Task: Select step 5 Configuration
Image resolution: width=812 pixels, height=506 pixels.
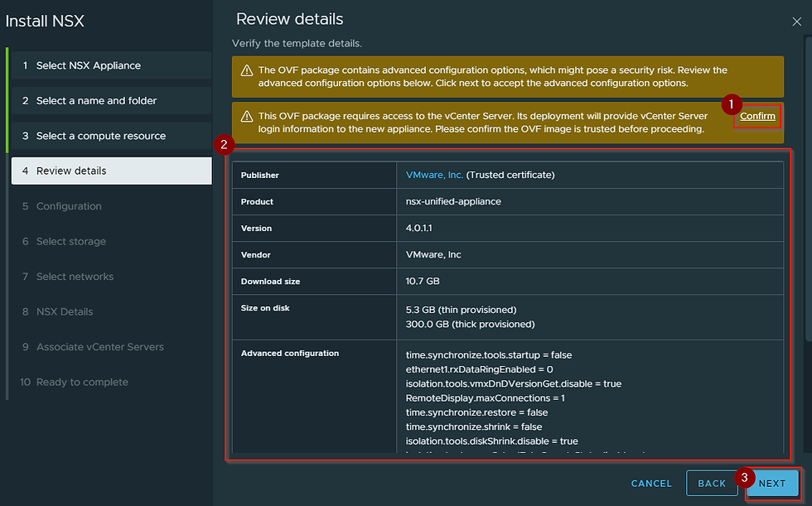Action: (111, 206)
